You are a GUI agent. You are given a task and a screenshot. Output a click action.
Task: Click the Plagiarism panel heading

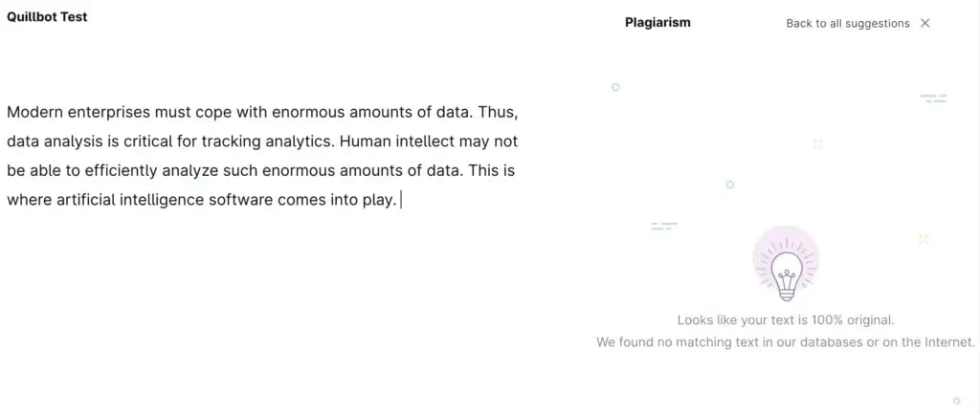click(x=657, y=22)
